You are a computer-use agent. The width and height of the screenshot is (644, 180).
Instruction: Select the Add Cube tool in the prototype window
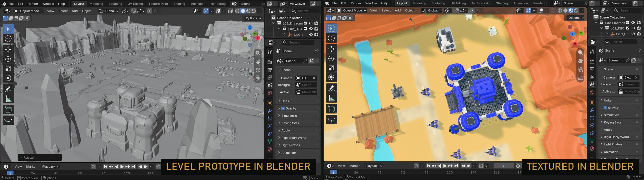point(8,109)
